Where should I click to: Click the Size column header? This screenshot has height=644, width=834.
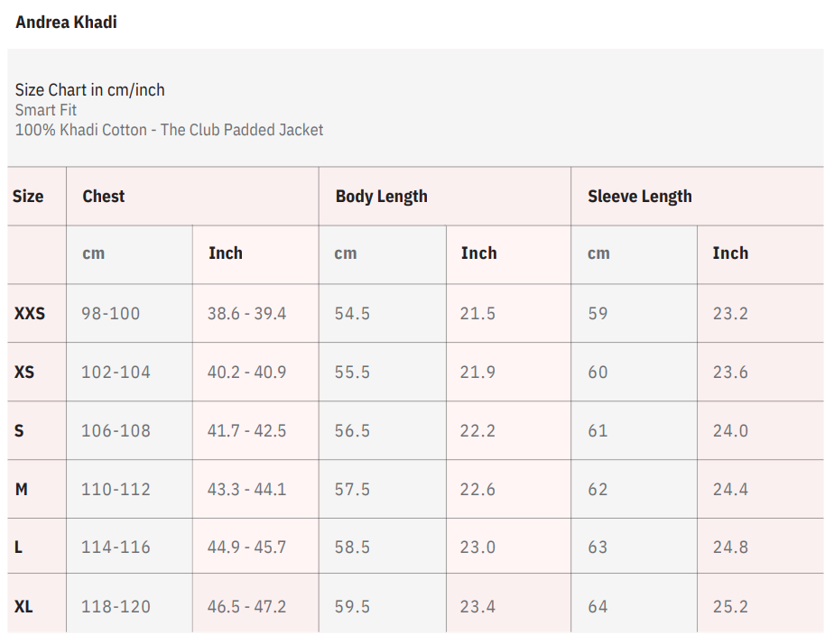[x=28, y=196]
